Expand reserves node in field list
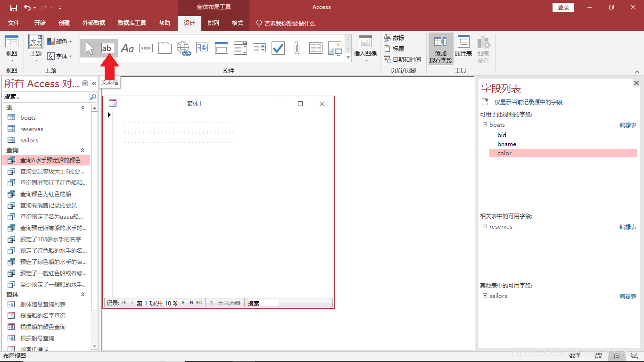The height and width of the screenshot is (362, 644). click(x=485, y=226)
